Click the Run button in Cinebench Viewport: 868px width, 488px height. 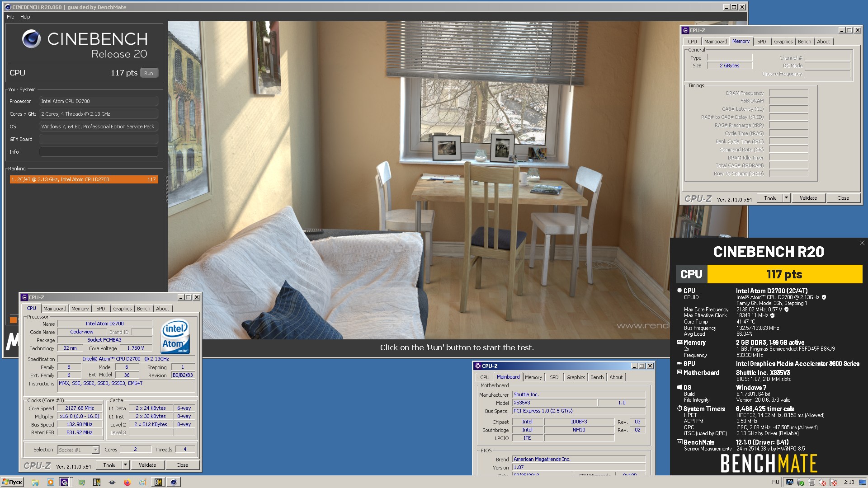pyautogui.click(x=149, y=73)
